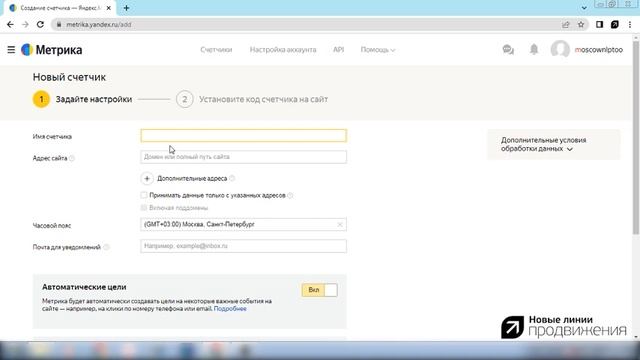Open the Часовой пояс timezone dropdown

(x=243, y=224)
